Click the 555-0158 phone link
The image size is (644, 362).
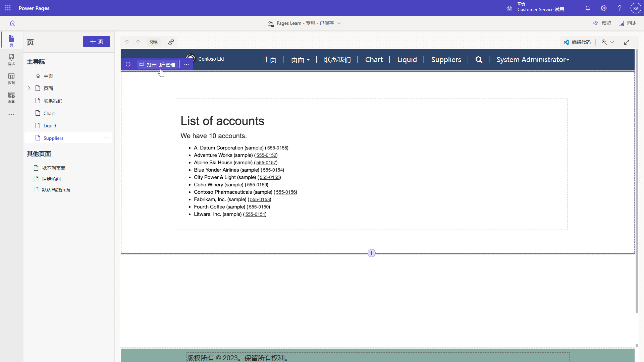(277, 148)
